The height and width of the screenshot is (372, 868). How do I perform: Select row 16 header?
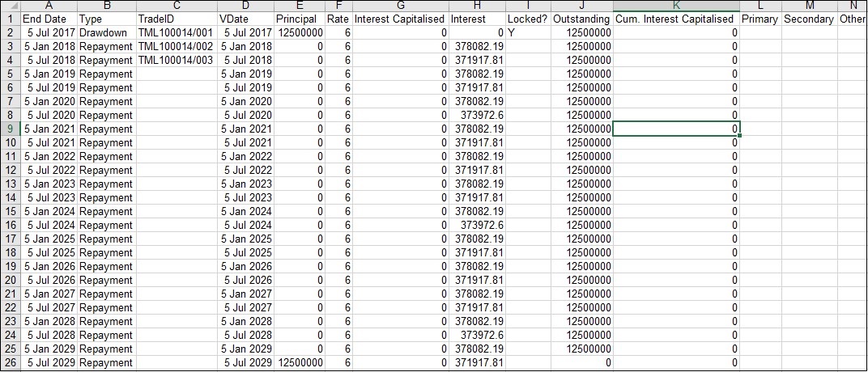[10, 225]
